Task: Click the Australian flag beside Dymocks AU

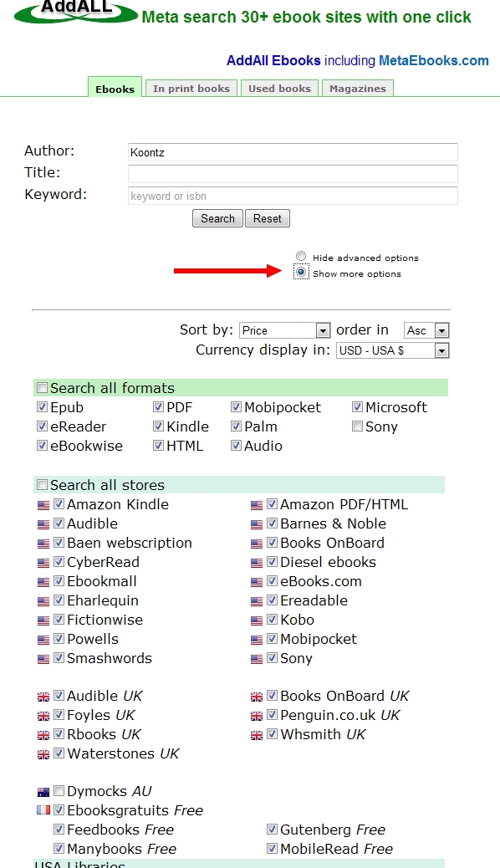Action: coord(43,792)
